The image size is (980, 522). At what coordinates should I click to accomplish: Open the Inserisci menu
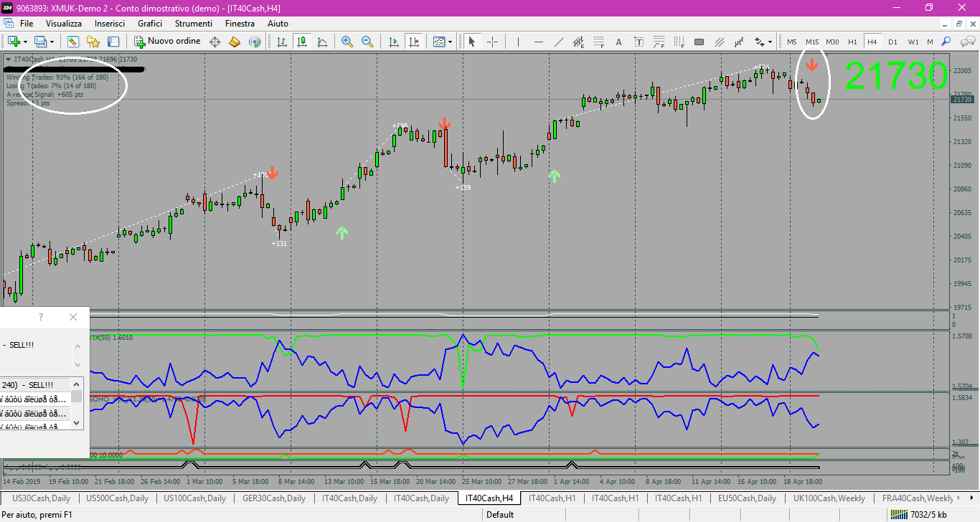[110, 24]
